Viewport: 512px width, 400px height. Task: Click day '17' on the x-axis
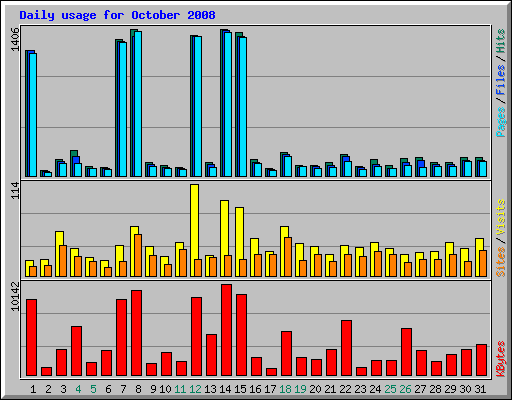[x=270, y=389]
